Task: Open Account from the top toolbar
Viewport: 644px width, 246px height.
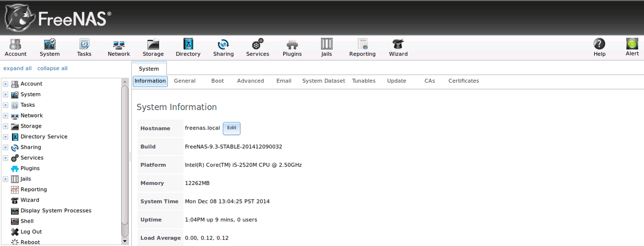Action: point(16,47)
